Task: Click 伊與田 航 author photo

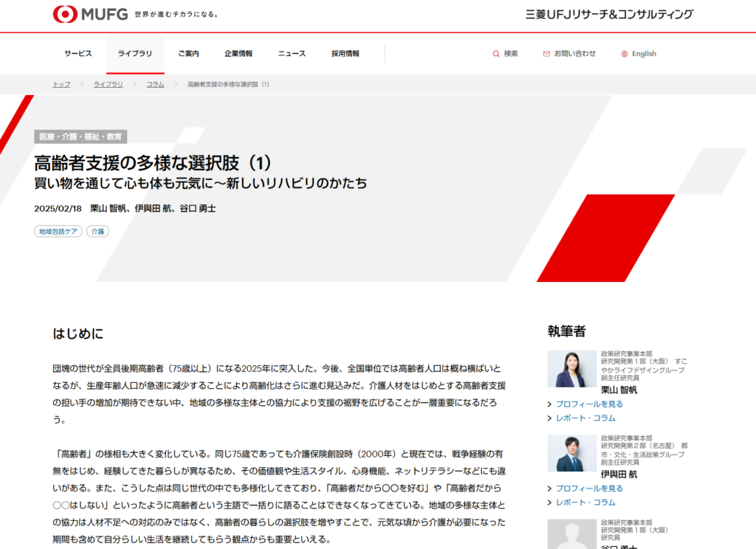Action: coord(572,453)
